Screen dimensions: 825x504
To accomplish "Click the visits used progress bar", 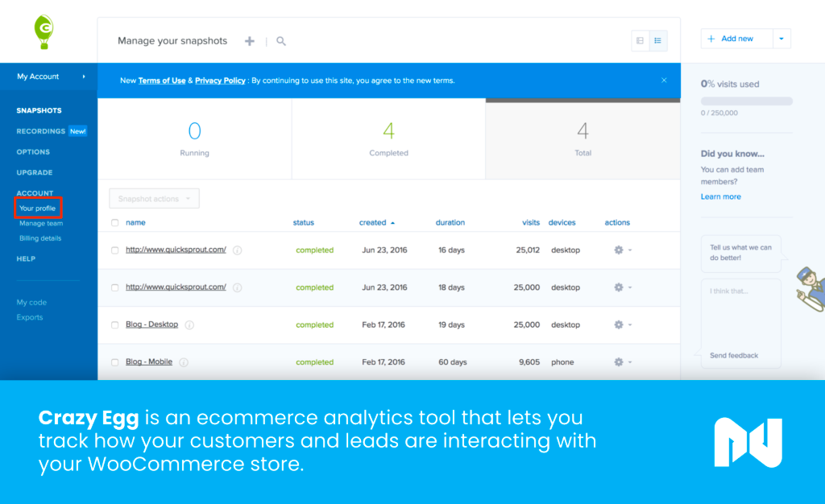I will [746, 100].
